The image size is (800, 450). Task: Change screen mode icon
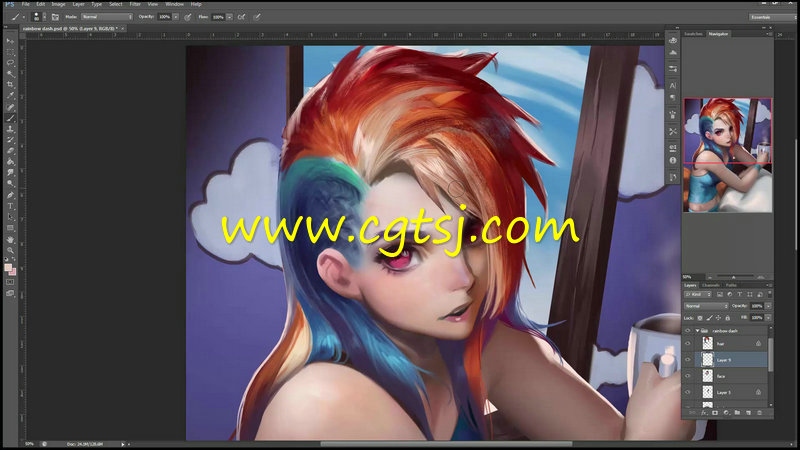click(10, 293)
